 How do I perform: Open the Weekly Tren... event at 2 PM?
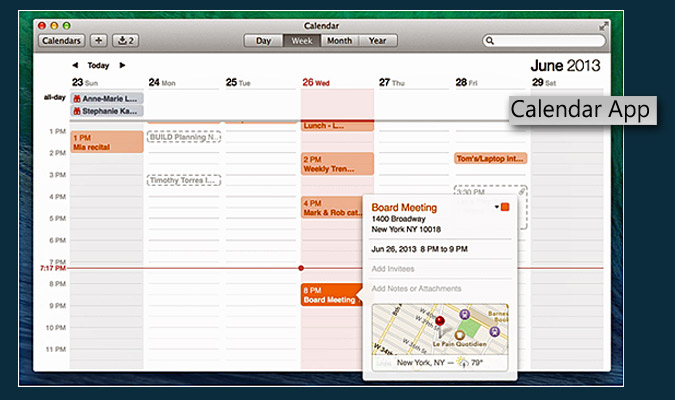337,164
